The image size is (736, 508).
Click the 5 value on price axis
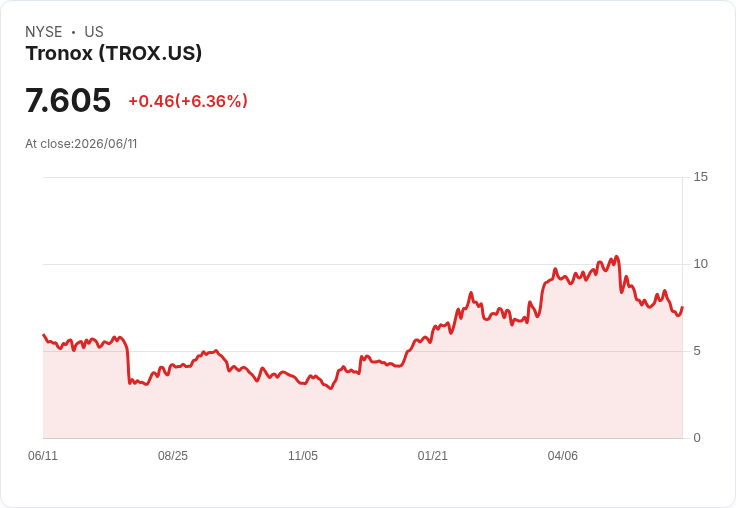tap(697, 351)
